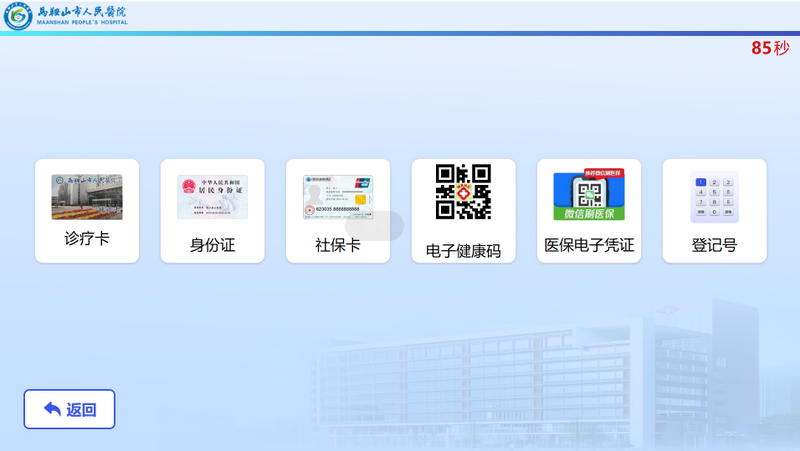Click the Maanshan hospital round logo
The width and height of the screenshot is (800, 451).
pyautogui.click(x=17, y=16)
